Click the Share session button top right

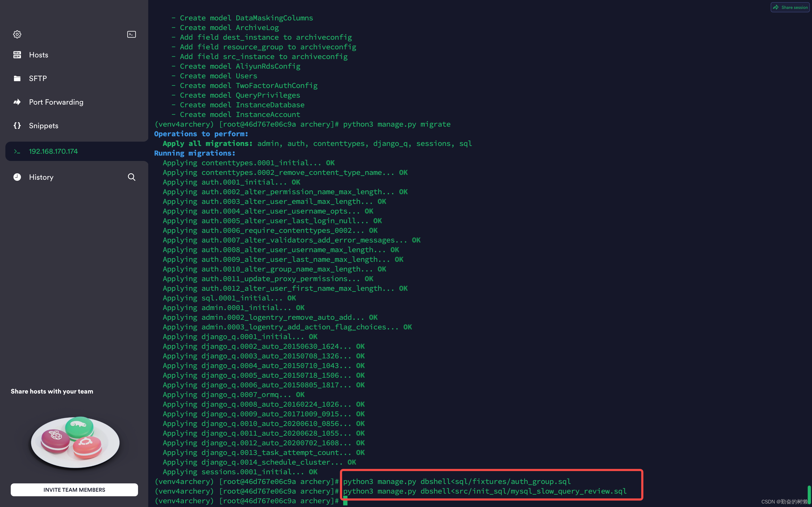coord(789,7)
